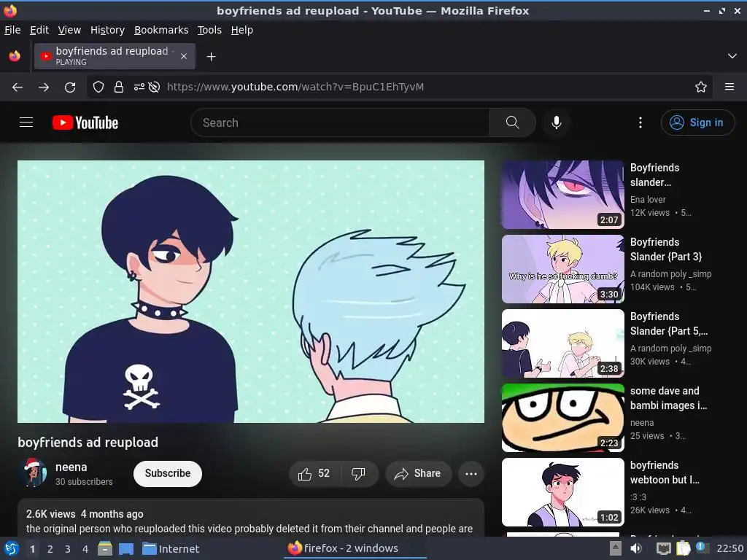The width and height of the screenshot is (747, 560).
Task: Open the YouTube guide hamburger menu
Action: click(26, 122)
